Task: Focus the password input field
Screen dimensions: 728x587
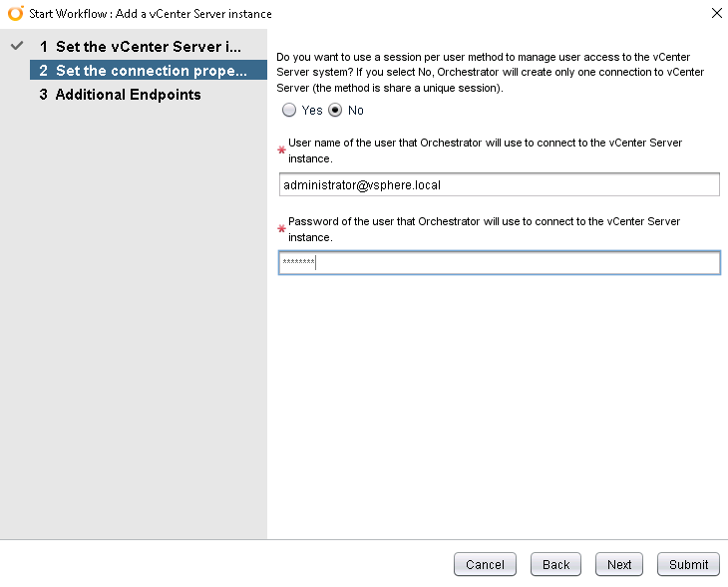Action: point(499,263)
